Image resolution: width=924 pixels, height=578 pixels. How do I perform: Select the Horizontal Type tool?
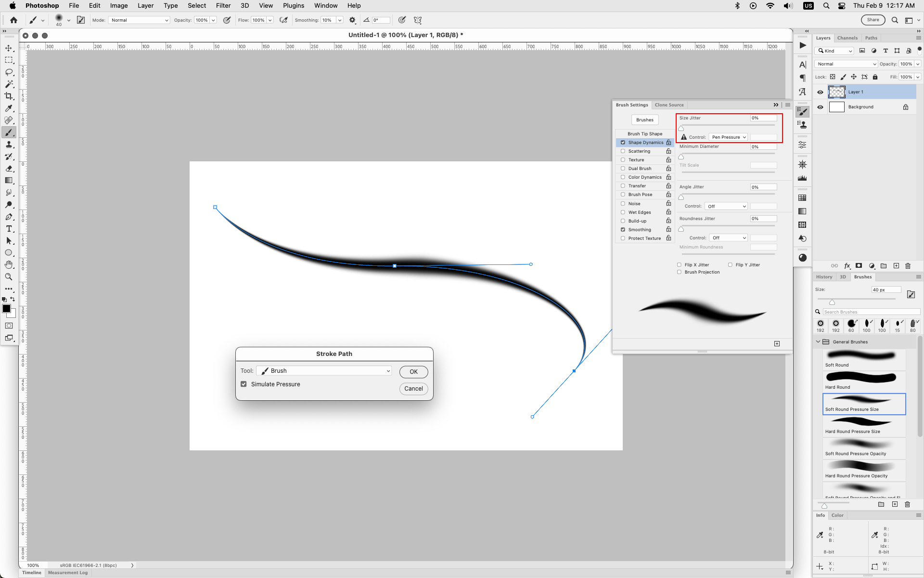[x=9, y=229]
